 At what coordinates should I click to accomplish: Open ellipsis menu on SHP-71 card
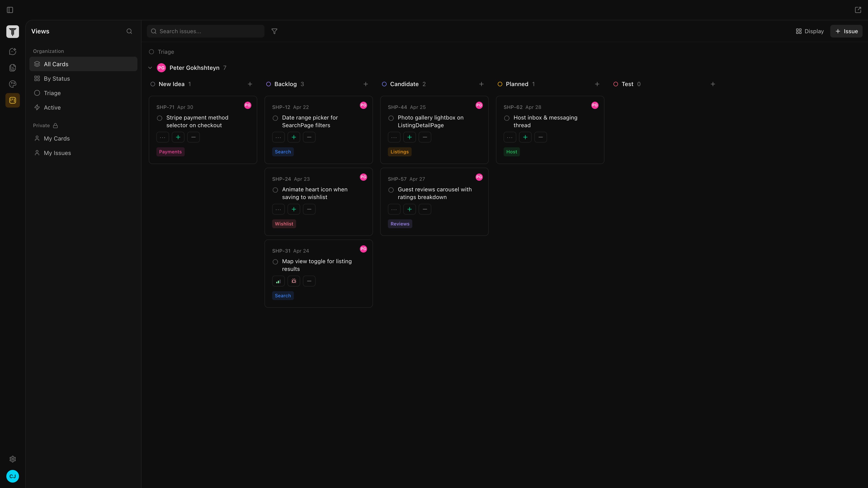163,137
